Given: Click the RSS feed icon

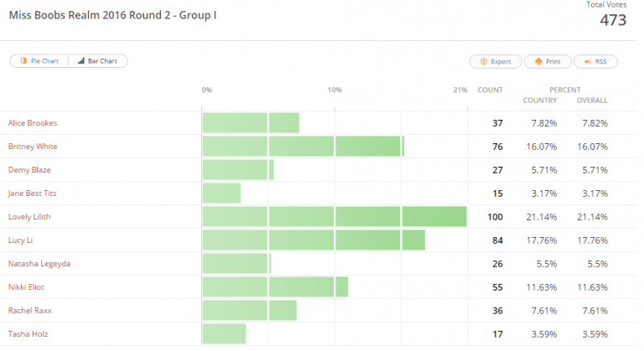Looking at the screenshot, I should (x=589, y=61).
